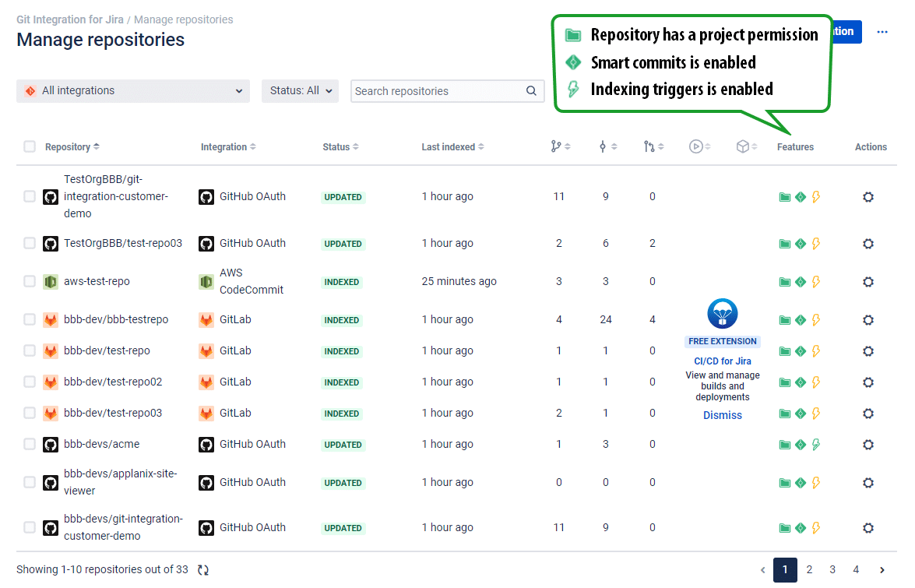Viewport: 915px width, 588px height.
Task: Open actions gear for bbb-devs/applanix-site-viewer
Action: click(868, 483)
